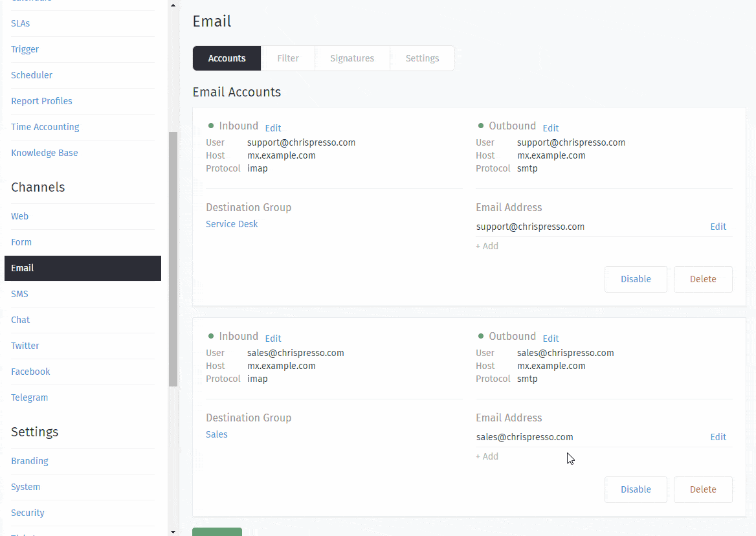Image resolution: width=756 pixels, height=536 pixels.
Task: Switch to the Signatures tab
Action: (x=352, y=58)
